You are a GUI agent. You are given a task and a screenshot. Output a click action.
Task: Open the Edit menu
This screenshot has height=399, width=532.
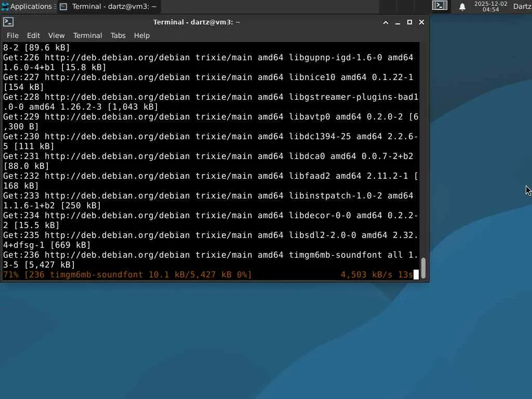[33, 35]
